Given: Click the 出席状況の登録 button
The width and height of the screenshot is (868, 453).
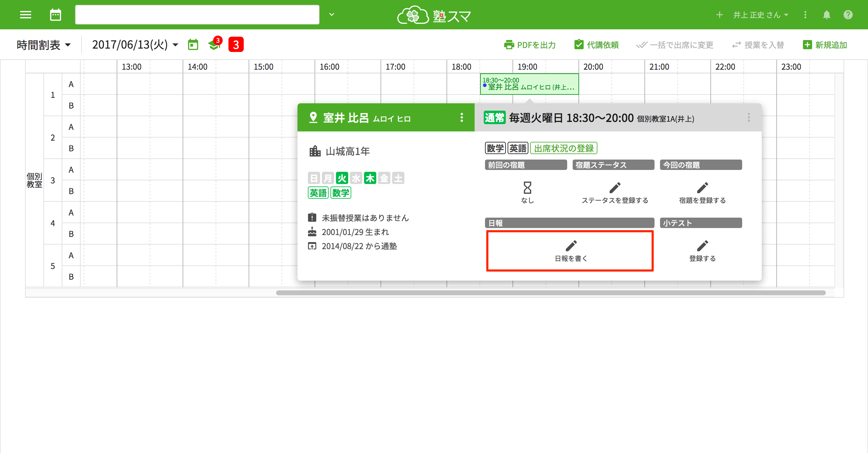Looking at the screenshot, I should pos(563,149).
